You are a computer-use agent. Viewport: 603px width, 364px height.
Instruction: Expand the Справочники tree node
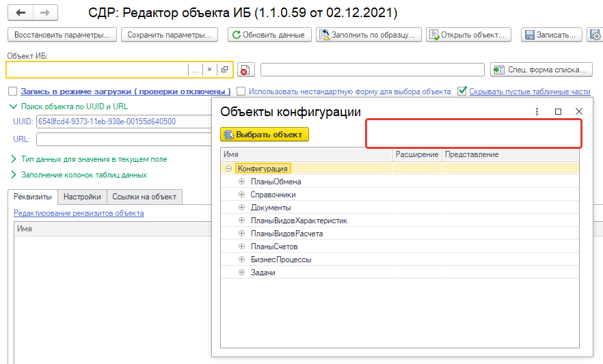pos(241,194)
